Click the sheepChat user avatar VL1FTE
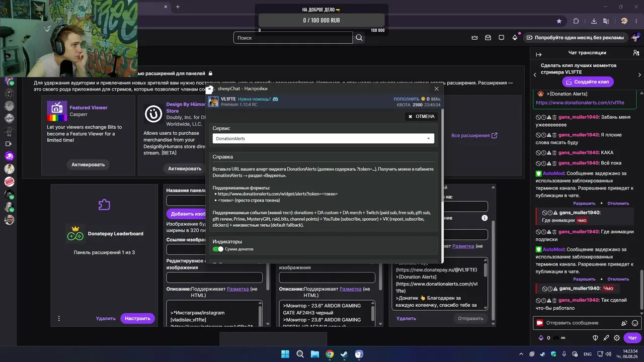 (213, 102)
